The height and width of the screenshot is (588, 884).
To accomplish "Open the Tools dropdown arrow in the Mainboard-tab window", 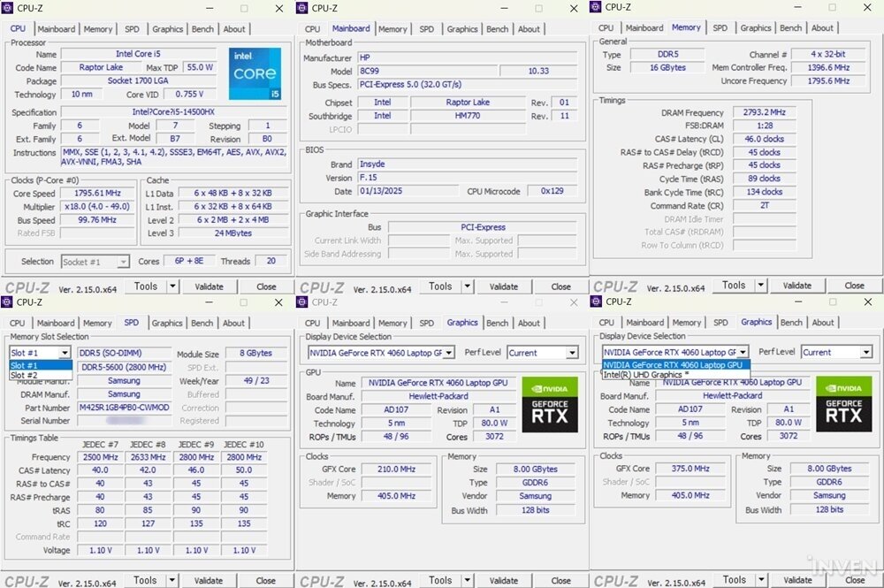I will pos(468,286).
